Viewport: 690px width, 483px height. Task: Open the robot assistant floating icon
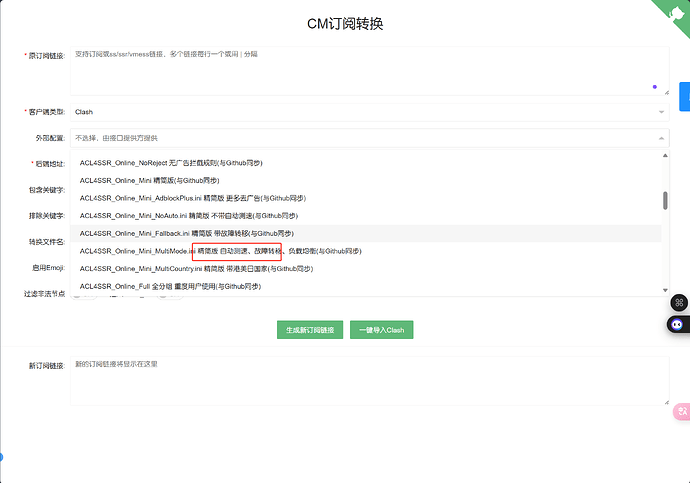point(678,325)
